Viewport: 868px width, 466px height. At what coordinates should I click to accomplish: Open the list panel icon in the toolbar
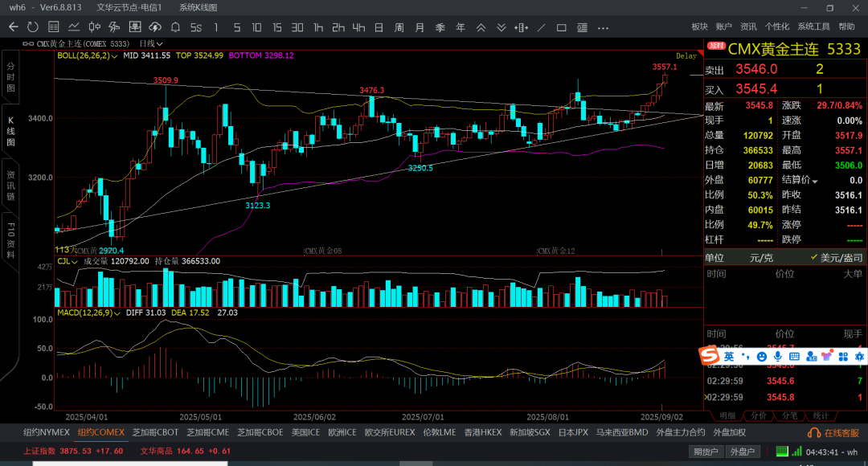pyautogui.click(x=582, y=27)
